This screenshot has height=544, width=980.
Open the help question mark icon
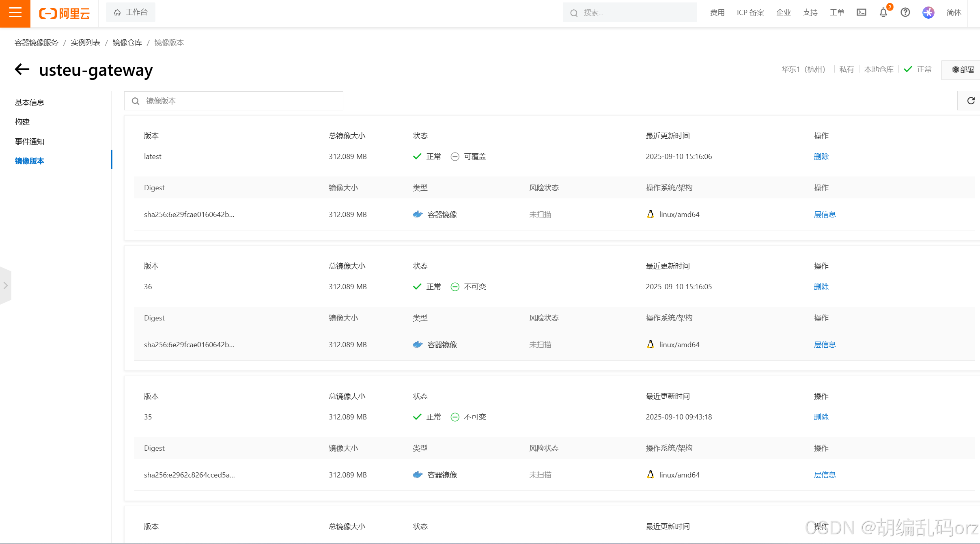(x=905, y=13)
